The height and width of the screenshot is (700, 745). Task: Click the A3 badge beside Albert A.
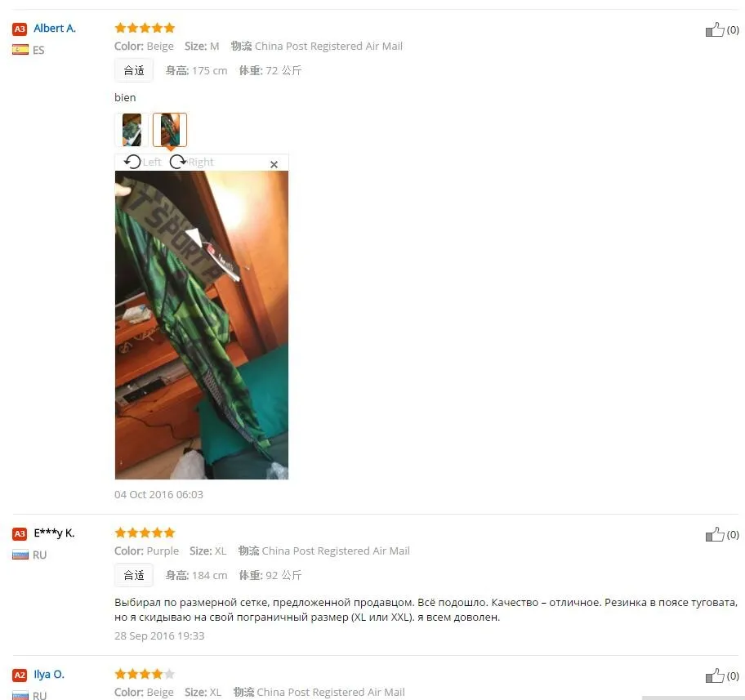(20, 29)
